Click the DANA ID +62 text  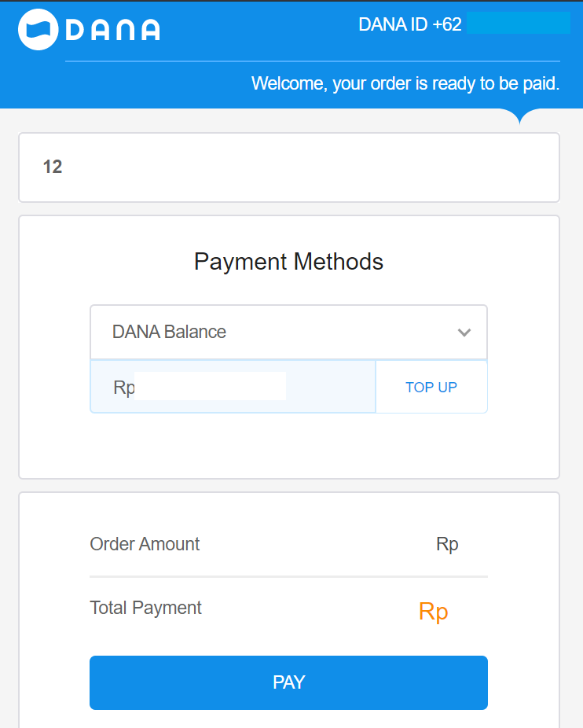[409, 24]
